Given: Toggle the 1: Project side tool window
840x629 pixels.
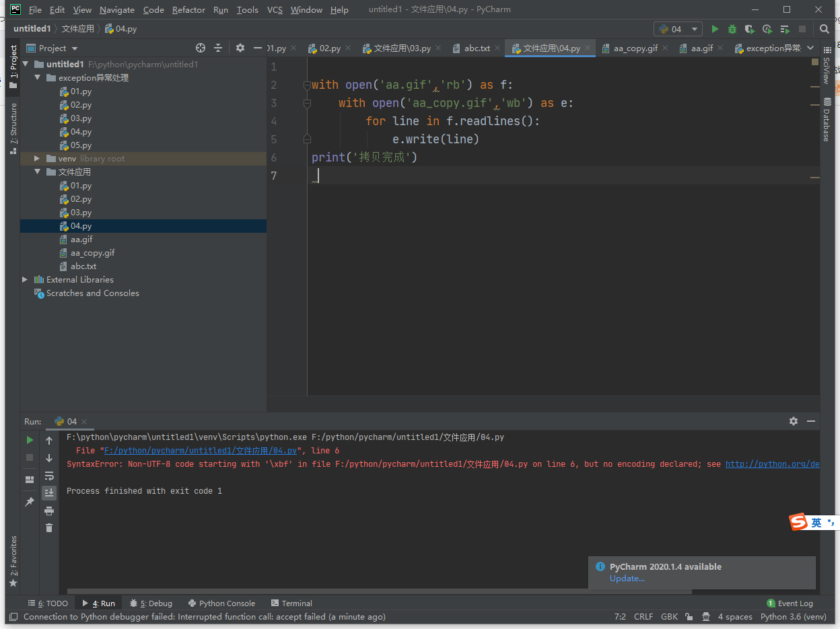Looking at the screenshot, I should [x=13, y=66].
